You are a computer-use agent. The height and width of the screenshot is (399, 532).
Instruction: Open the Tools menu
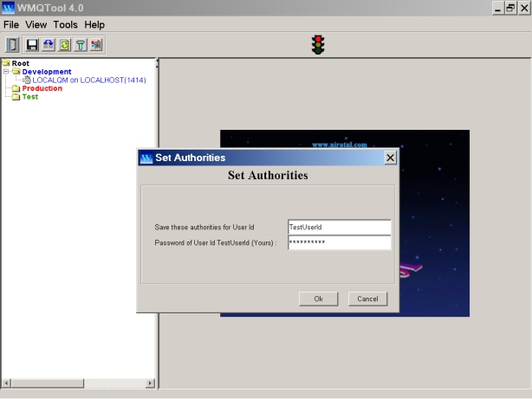[65, 25]
